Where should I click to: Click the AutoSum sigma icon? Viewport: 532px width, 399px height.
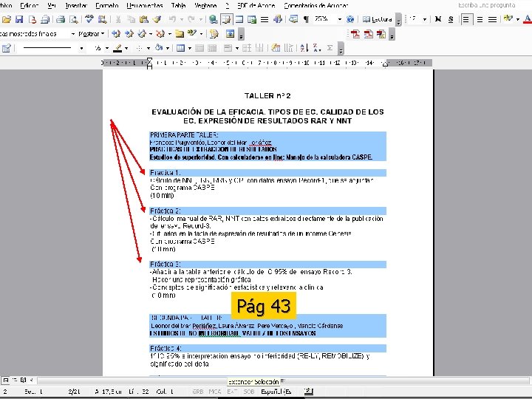(330, 48)
